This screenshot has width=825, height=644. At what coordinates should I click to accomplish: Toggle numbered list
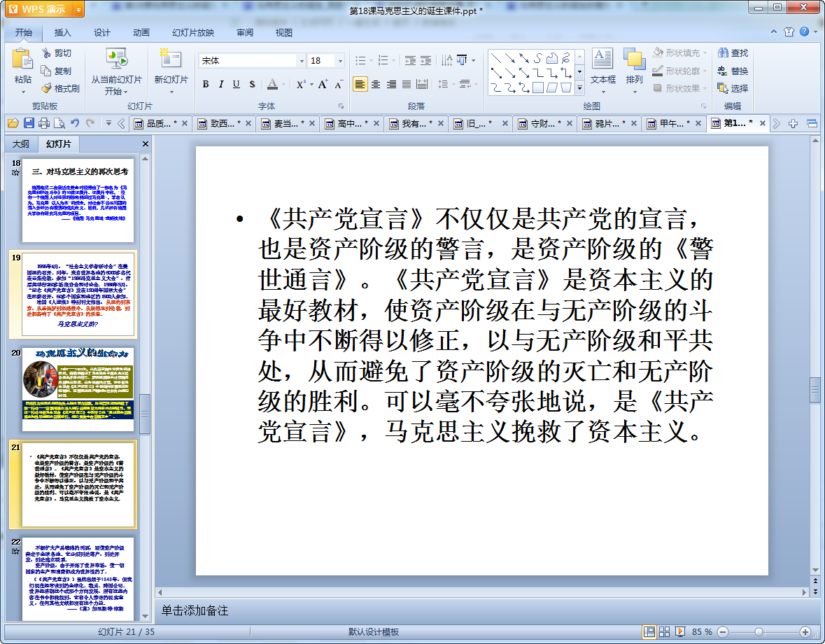coord(383,60)
